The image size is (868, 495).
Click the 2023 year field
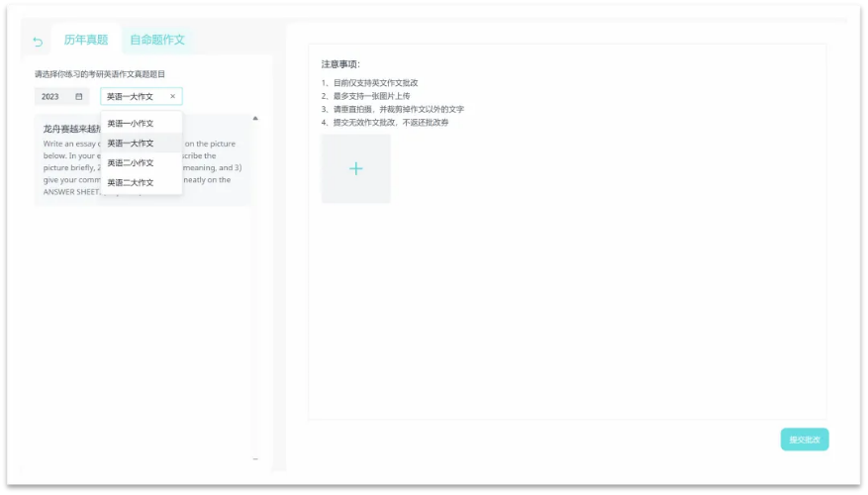(x=53, y=97)
